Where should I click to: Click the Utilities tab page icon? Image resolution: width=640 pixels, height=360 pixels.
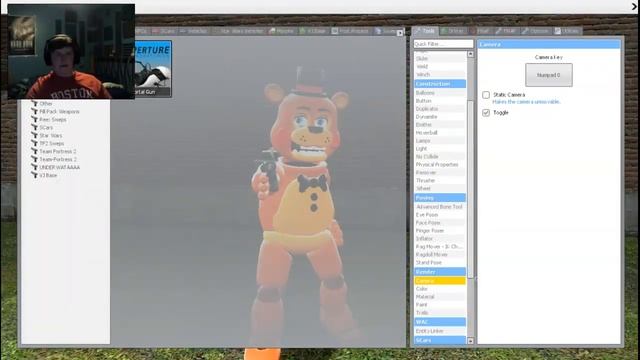[558, 31]
